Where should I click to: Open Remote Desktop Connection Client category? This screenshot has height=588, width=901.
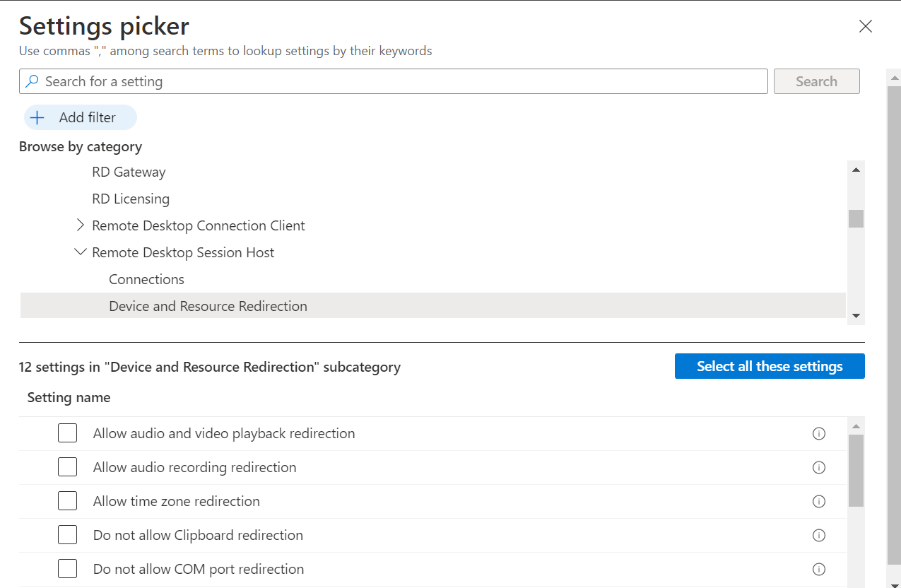click(199, 225)
